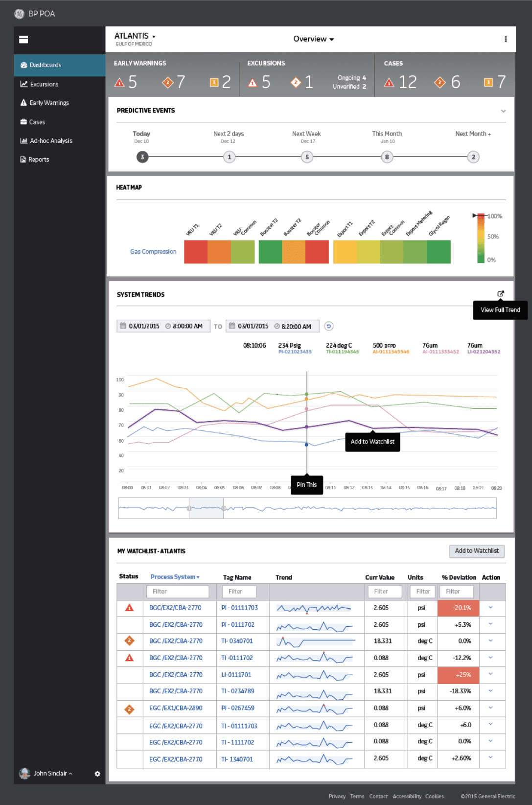532x805 pixels.
Task: Sort by Process System column
Action: coord(175,577)
